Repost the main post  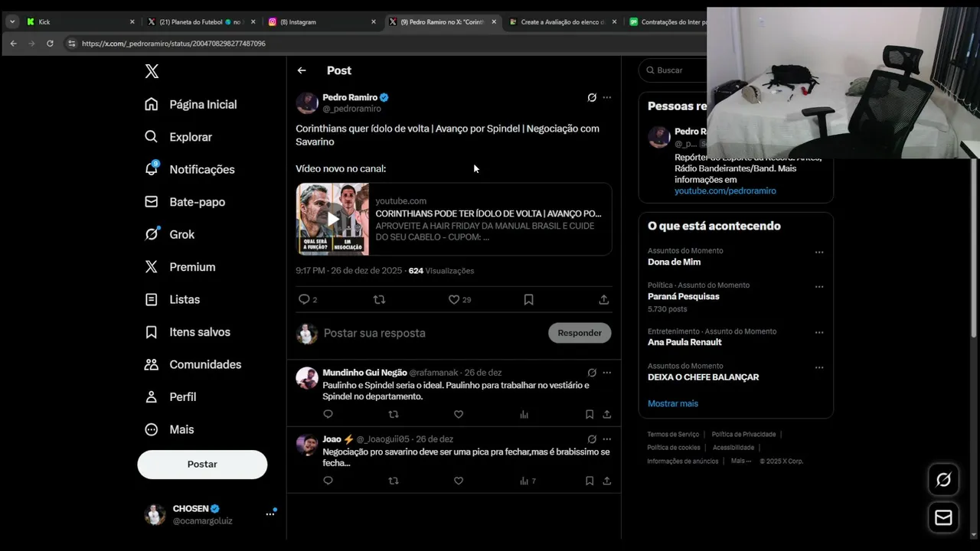pos(379,300)
